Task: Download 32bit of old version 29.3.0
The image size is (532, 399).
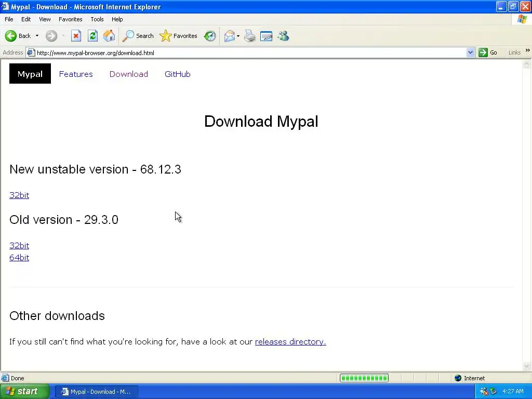Action: 19,245
